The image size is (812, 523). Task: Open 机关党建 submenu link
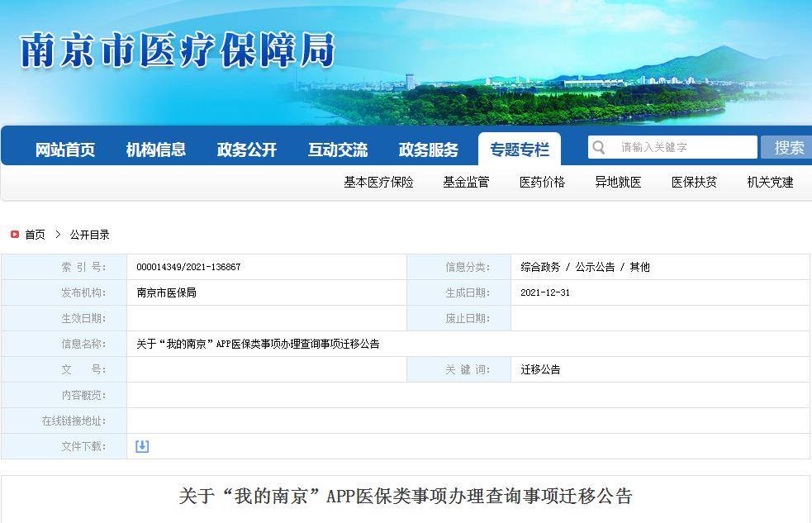(770, 182)
